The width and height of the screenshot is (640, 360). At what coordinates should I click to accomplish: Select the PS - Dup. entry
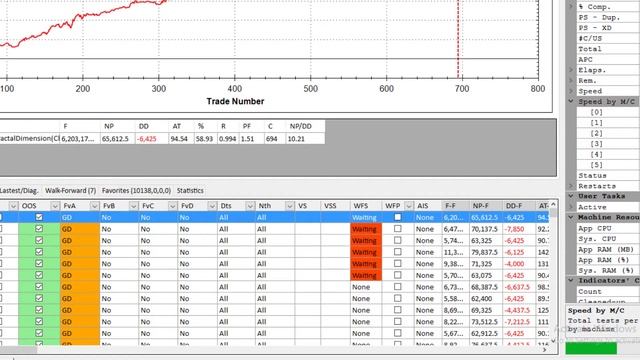tap(599, 17)
